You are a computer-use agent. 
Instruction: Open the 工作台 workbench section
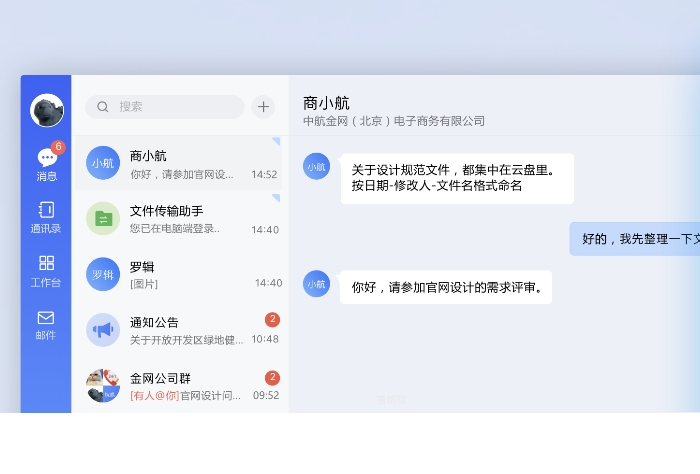pyautogui.click(x=46, y=271)
